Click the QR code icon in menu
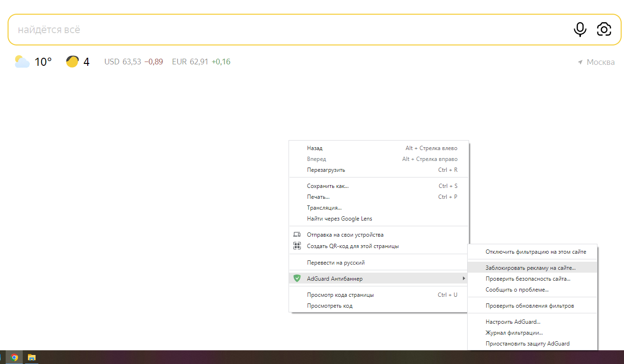Image resolution: width=624 pixels, height=364 pixels. pos(297,246)
